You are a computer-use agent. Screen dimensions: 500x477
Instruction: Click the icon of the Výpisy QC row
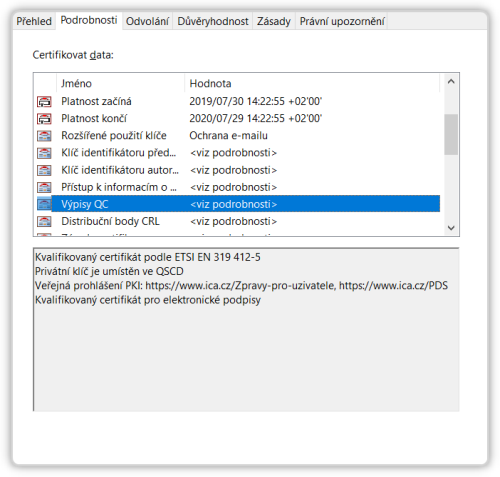pos(44,204)
